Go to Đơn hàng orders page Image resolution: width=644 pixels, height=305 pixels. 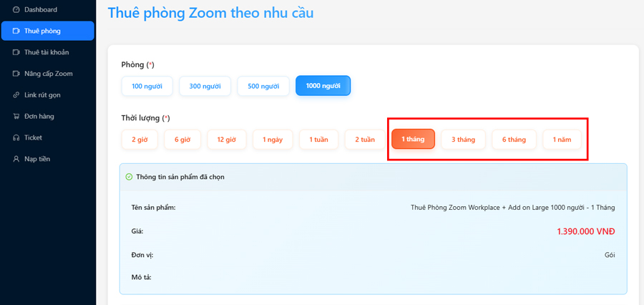(x=48, y=116)
